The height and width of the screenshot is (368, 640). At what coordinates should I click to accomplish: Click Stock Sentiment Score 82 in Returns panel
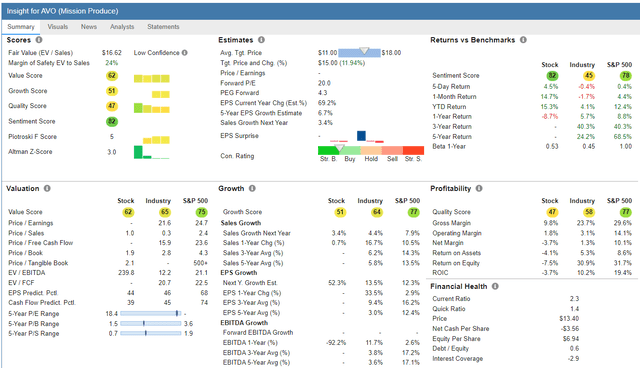(552, 75)
